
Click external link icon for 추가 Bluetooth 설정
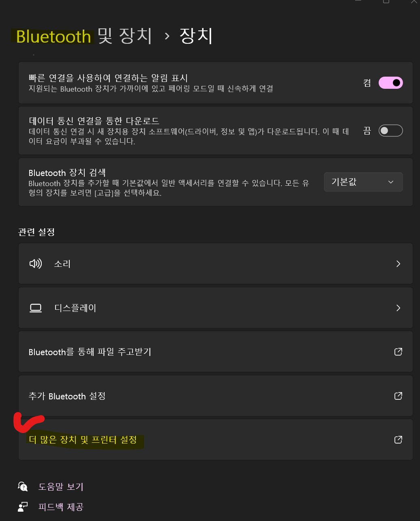398,396
